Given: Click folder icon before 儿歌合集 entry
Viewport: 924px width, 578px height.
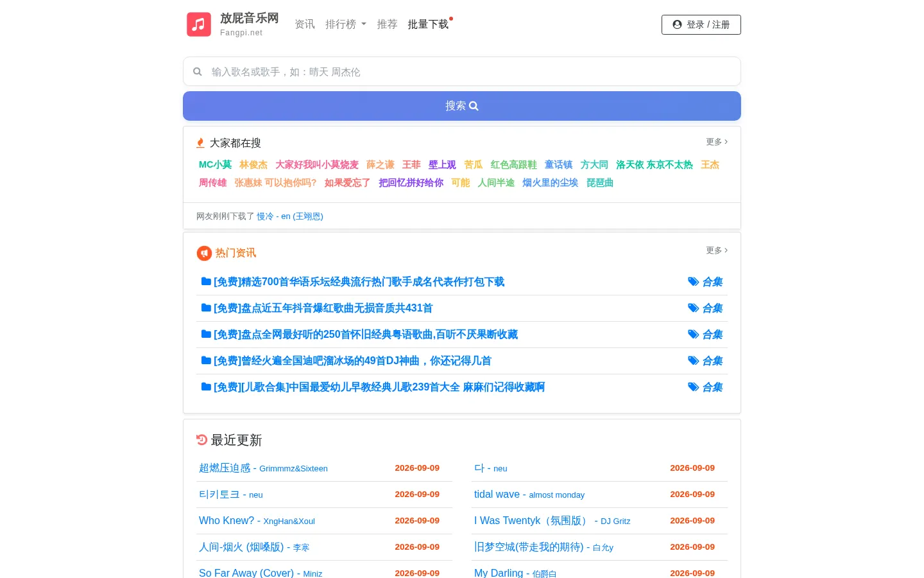Looking at the screenshot, I should coord(206,387).
